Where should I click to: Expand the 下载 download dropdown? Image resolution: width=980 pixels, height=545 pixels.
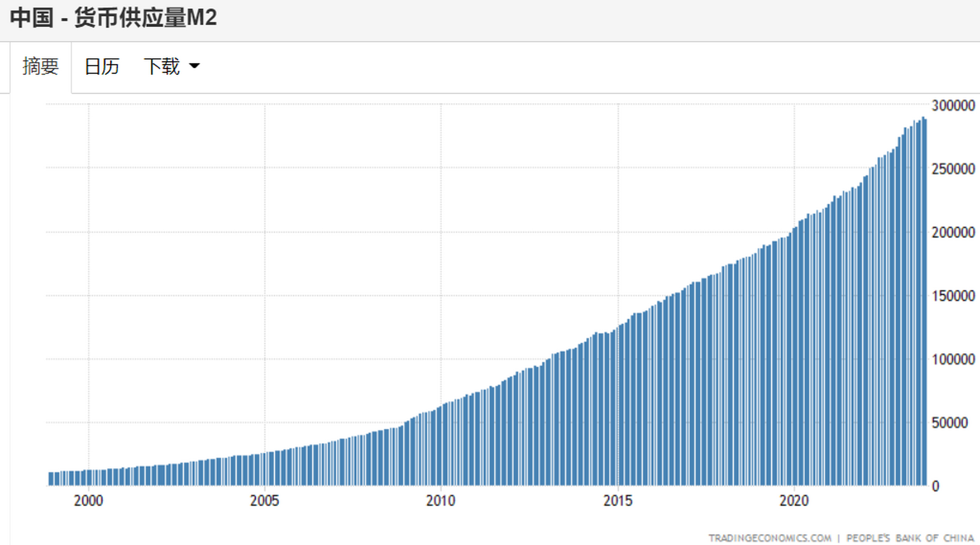coord(171,67)
